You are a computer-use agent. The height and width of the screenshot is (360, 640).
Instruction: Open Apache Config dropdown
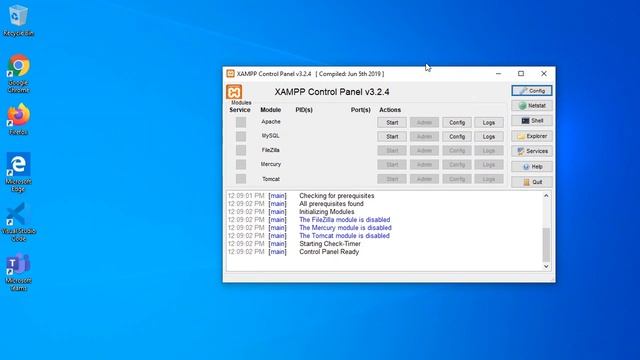coord(457,122)
